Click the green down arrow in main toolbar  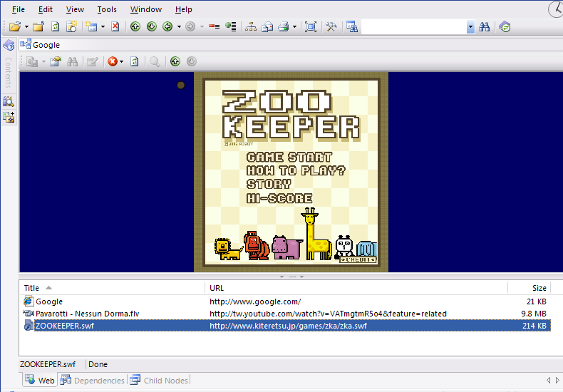tap(152, 26)
